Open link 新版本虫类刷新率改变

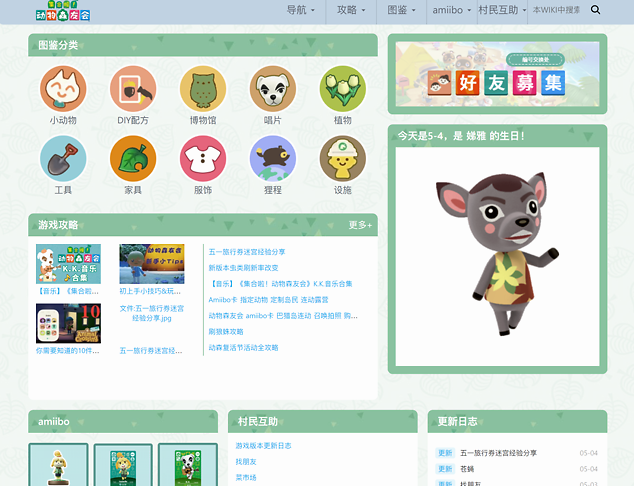click(243, 268)
